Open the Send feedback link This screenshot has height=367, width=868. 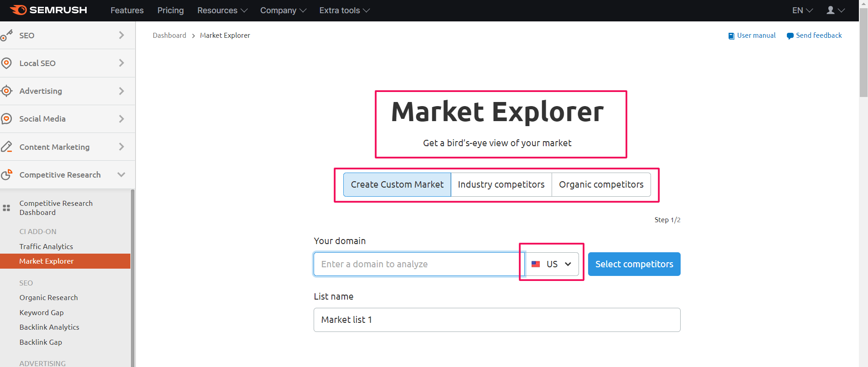click(819, 36)
